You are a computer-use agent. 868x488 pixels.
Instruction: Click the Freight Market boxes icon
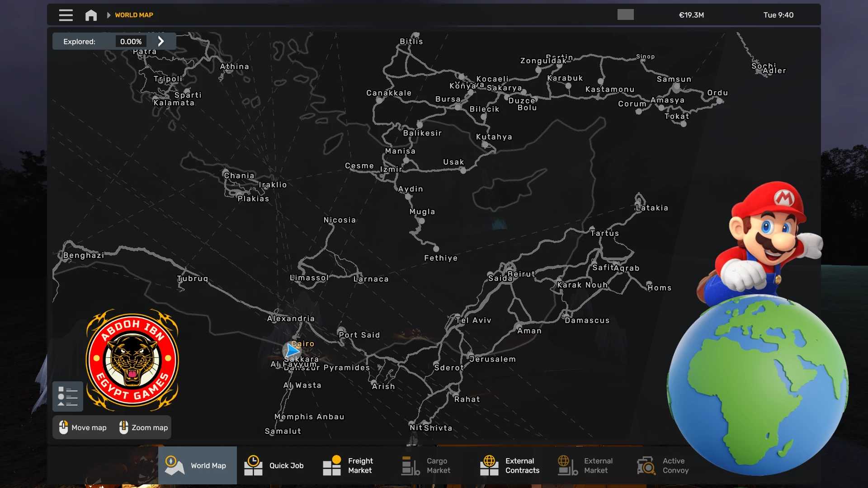point(332,465)
